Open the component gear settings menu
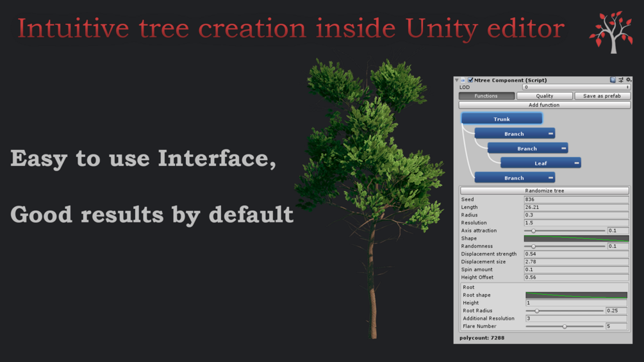Image resolution: width=644 pixels, height=362 pixels. point(629,80)
